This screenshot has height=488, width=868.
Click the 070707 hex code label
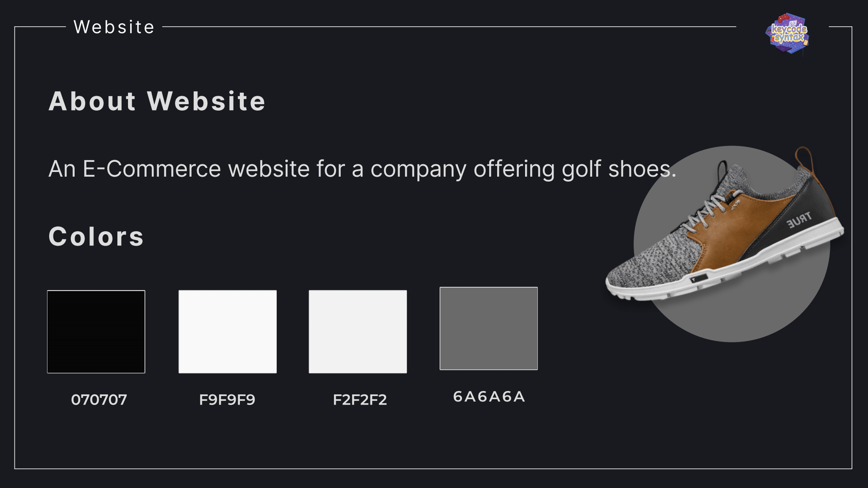click(x=99, y=400)
